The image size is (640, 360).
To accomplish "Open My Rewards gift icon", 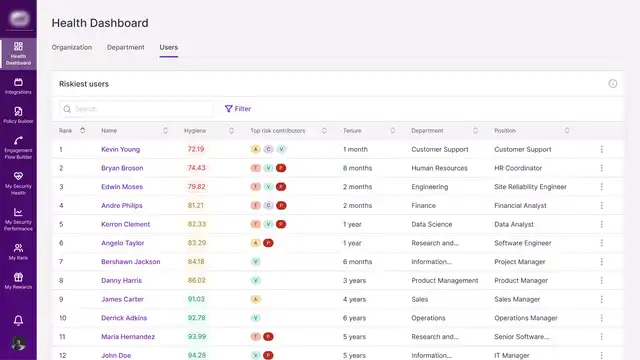I will 18,277.
